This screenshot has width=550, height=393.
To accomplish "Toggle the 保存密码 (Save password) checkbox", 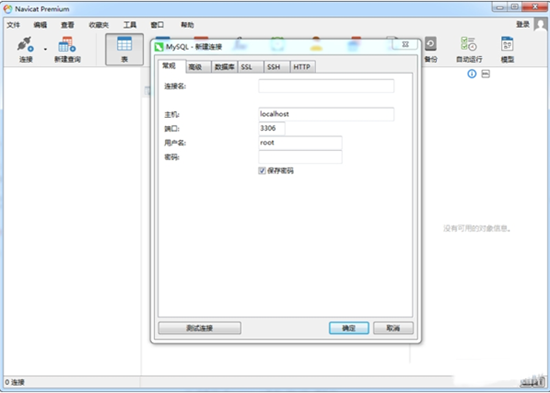I will coord(262,171).
